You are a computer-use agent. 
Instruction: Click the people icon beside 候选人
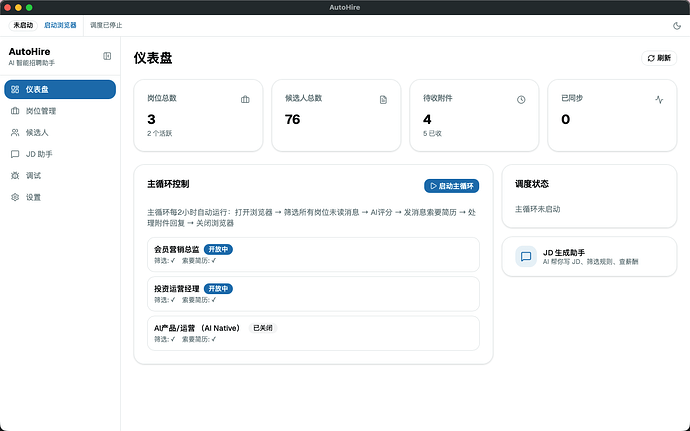pos(15,133)
